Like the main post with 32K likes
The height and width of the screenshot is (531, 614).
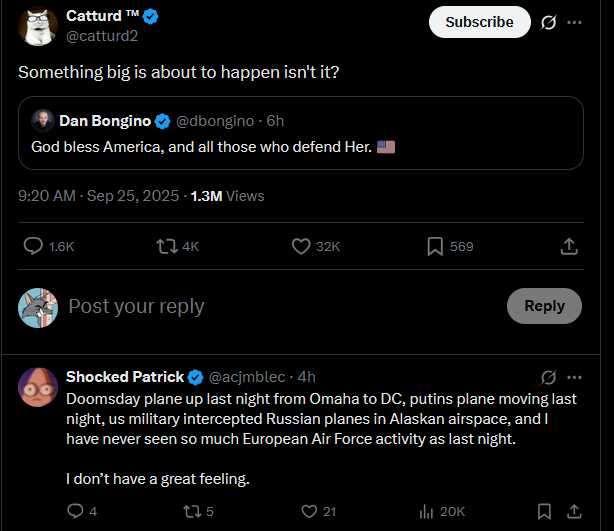coord(300,246)
